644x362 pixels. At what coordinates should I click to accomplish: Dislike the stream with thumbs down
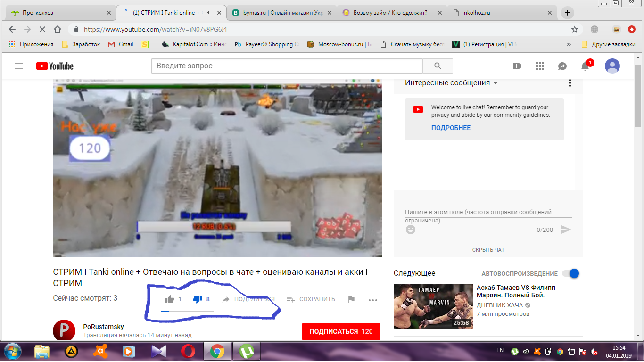click(198, 299)
